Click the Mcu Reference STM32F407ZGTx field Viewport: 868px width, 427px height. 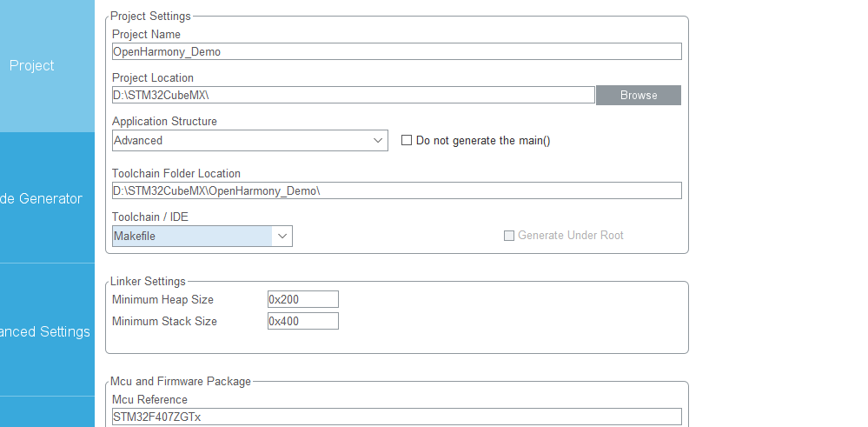pos(397,417)
